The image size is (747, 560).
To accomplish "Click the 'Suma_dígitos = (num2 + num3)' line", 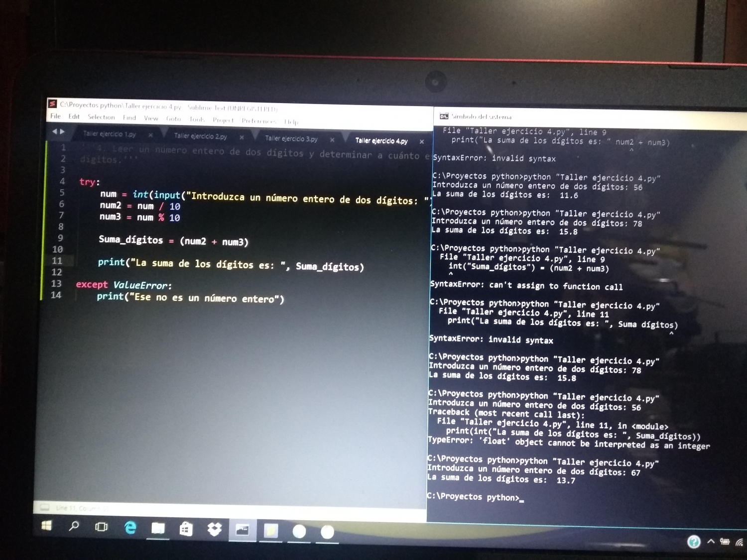I will [173, 241].
